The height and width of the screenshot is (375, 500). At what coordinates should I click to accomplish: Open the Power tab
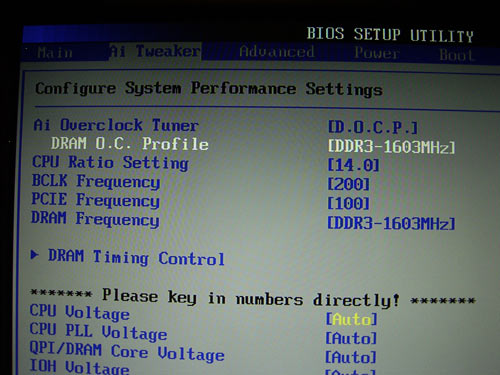coord(377,53)
